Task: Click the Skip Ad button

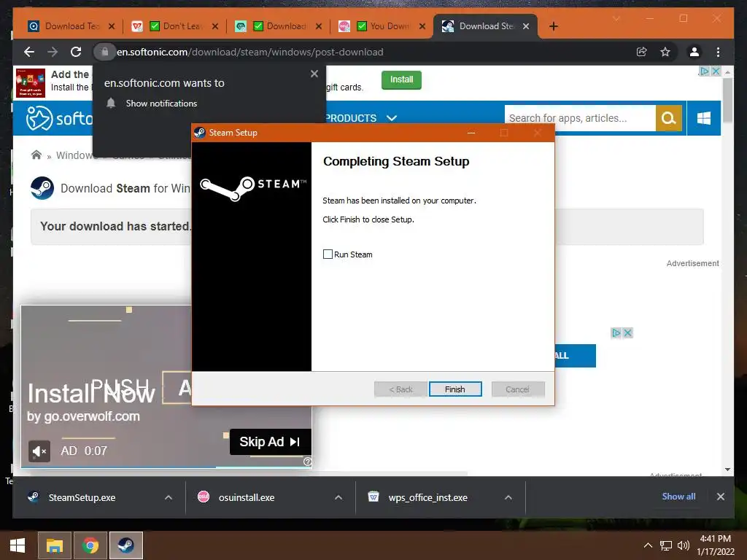Action: tap(270, 442)
